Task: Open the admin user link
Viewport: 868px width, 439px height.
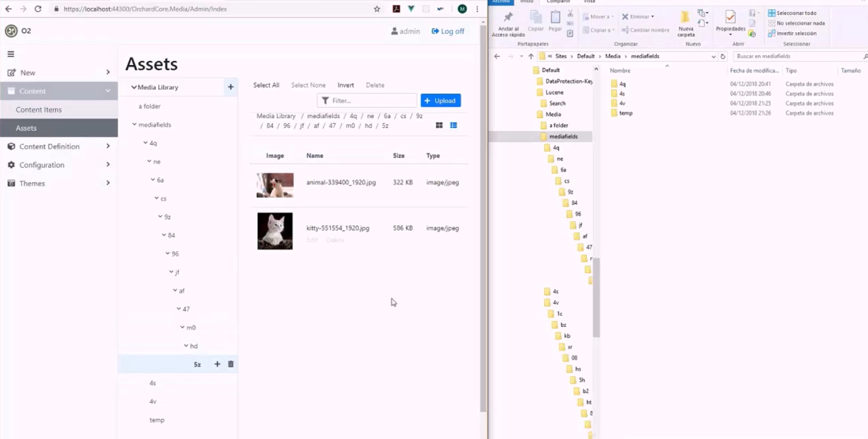Action: click(x=405, y=31)
